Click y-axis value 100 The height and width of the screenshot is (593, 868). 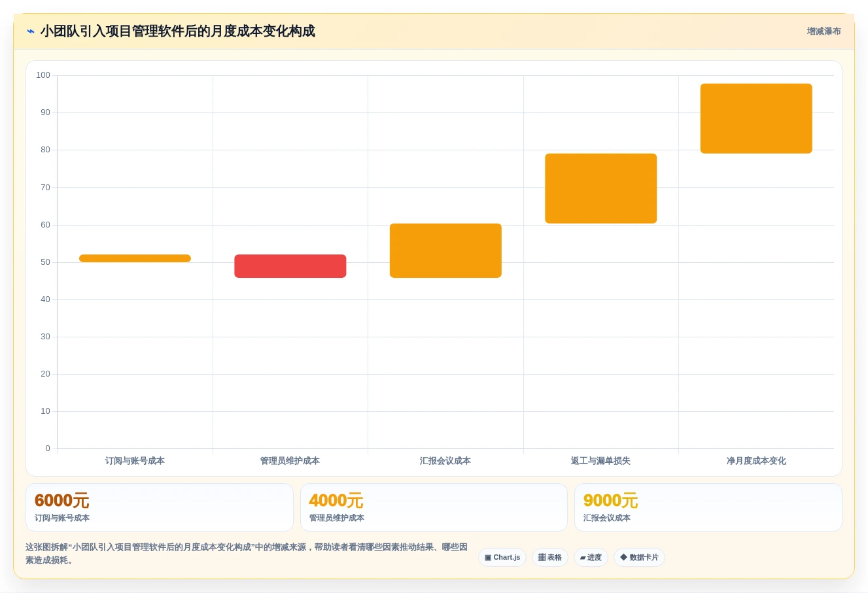43,75
